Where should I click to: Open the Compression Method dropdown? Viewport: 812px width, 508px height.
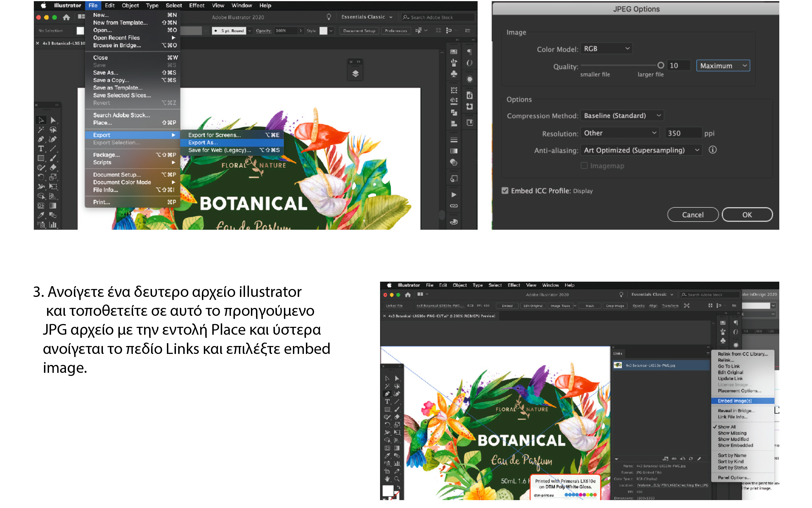622,116
